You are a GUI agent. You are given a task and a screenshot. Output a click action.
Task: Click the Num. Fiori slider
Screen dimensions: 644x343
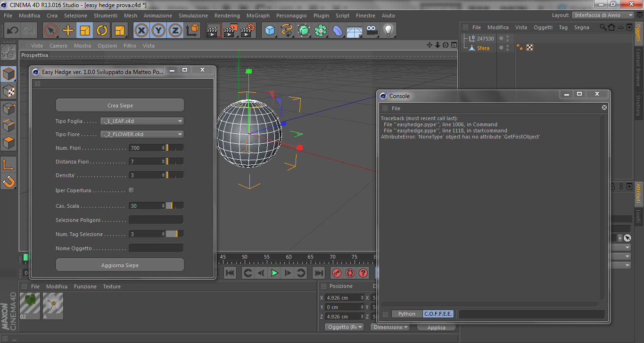point(174,148)
